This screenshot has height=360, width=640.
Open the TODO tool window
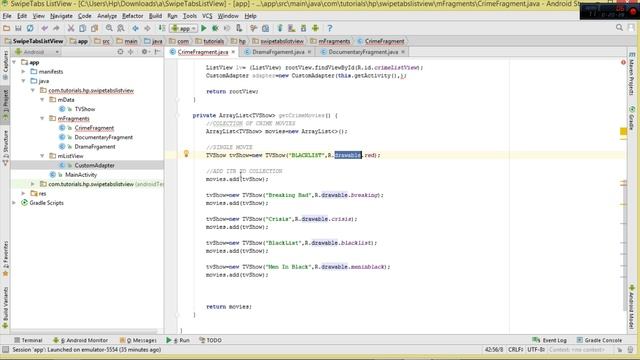click(x=210, y=340)
